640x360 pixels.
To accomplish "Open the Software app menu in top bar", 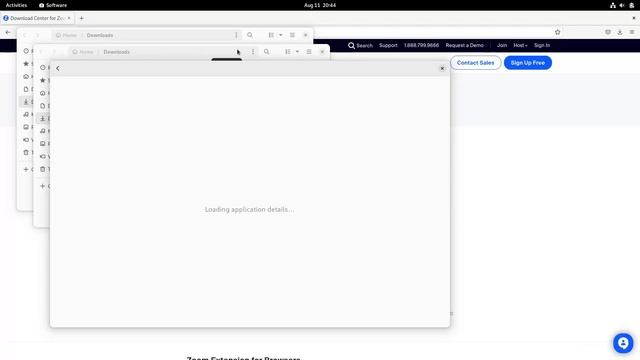I will (x=53, y=5).
